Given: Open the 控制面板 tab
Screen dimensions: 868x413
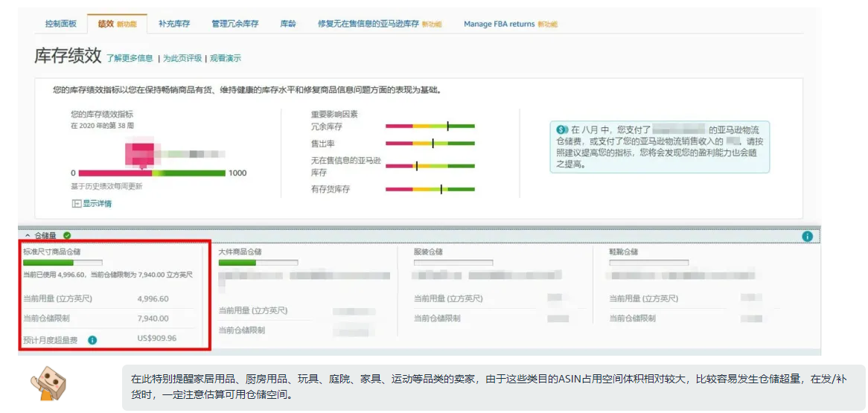Looking at the screenshot, I should [x=60, y=24].
